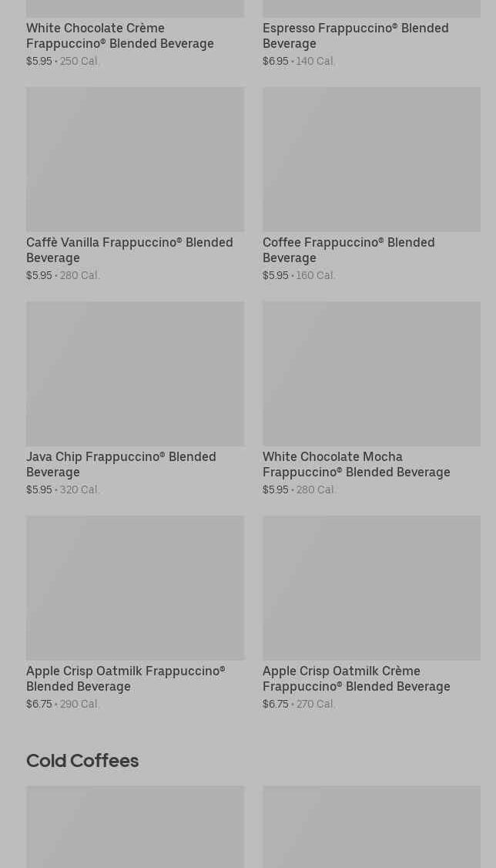Click the $5.95 · 160 Cal. price line
This screenshot has width=496, height=868.
[299, 275]
